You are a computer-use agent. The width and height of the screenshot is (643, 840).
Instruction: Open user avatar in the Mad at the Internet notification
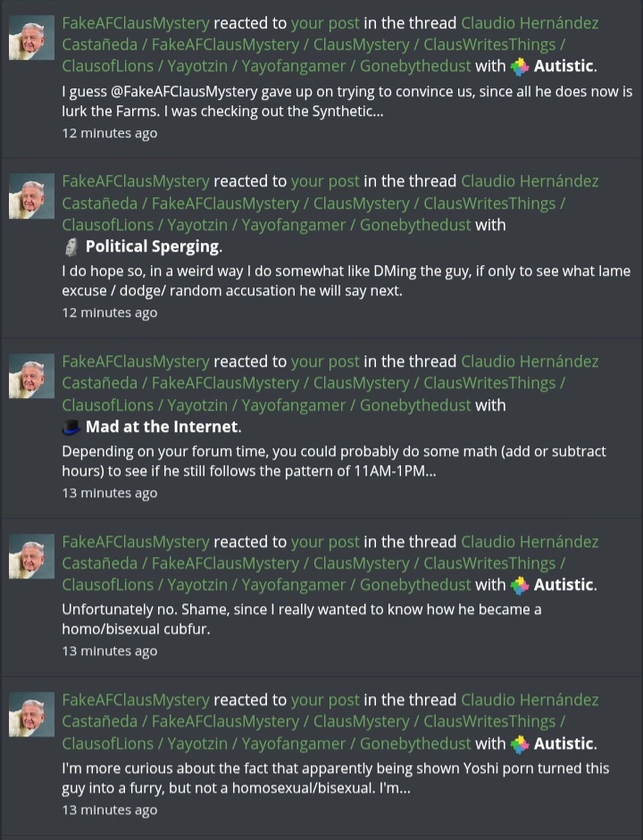[31, 376]
